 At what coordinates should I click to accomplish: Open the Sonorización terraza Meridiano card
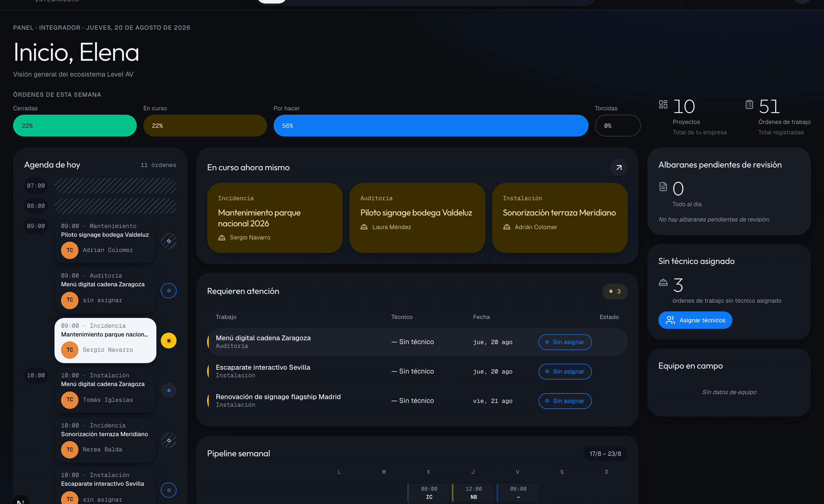point(559,218)
